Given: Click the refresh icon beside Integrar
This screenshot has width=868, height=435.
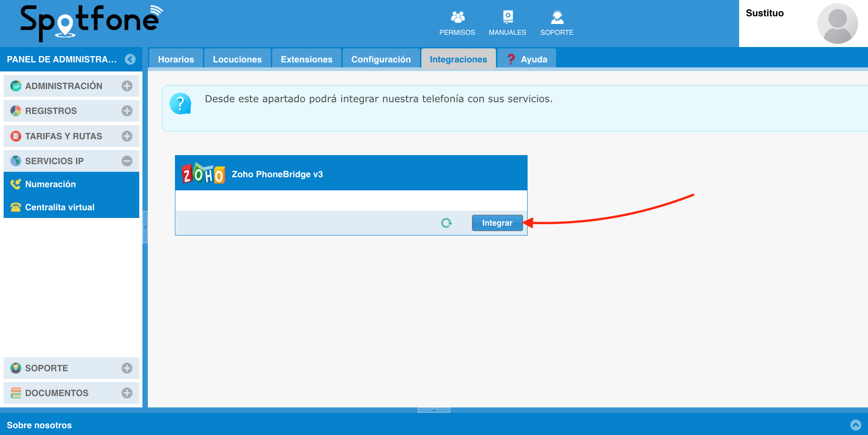Looking at the screenshot, I should [446, 223].
